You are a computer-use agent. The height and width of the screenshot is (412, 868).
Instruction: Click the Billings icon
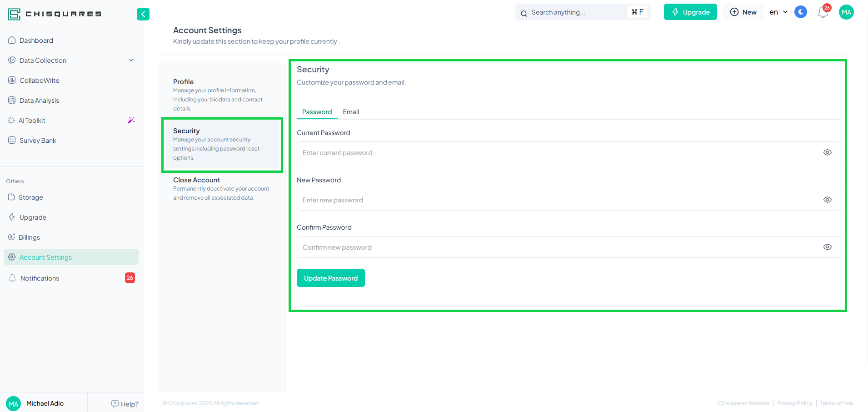pyautogui.click(x=11, y=237)
